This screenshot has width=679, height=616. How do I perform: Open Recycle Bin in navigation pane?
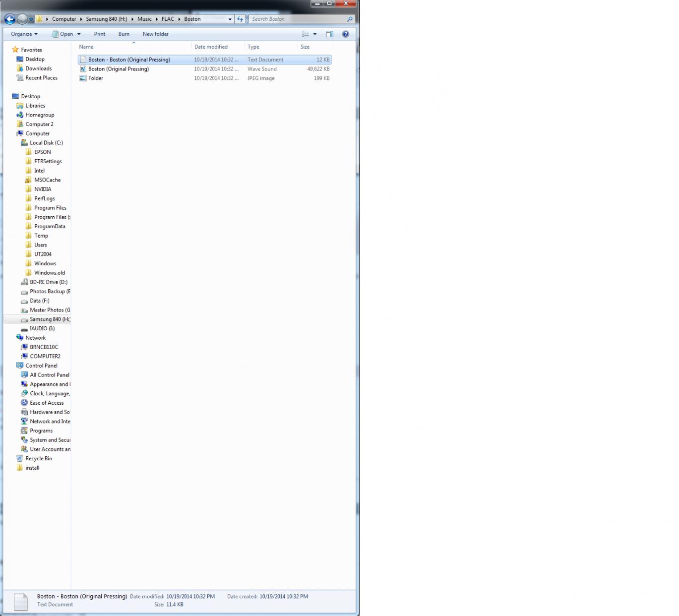point(38,459)
